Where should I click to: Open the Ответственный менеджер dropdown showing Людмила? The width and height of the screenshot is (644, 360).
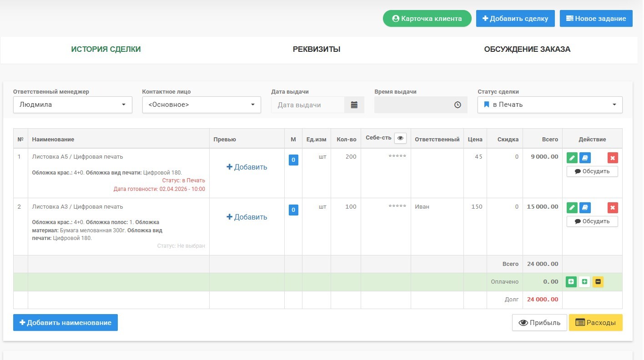click(73, 105)
